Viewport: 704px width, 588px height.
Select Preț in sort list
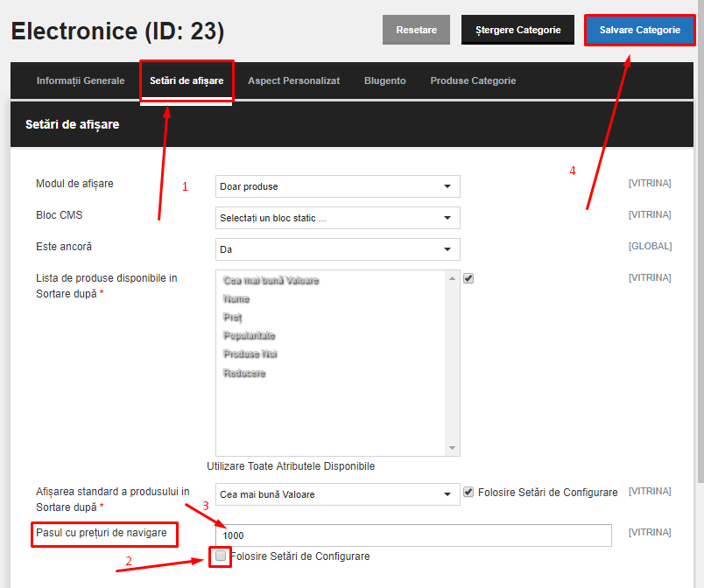click(233, 318)
